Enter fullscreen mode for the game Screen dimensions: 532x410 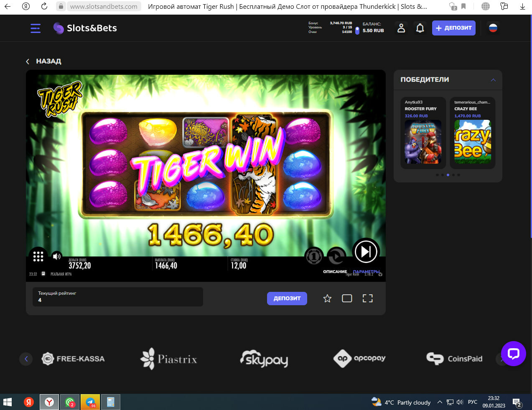coord(367,299)
